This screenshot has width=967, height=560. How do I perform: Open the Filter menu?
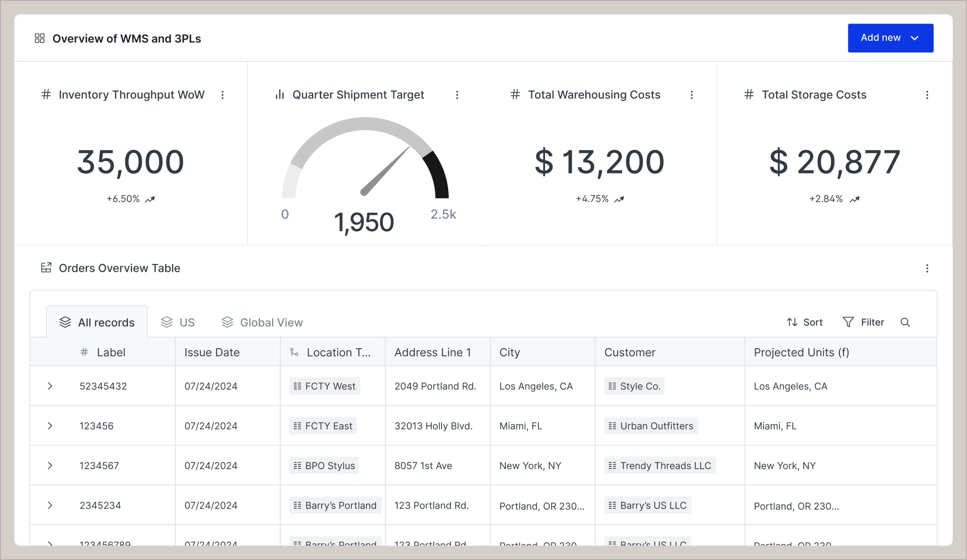864,322
